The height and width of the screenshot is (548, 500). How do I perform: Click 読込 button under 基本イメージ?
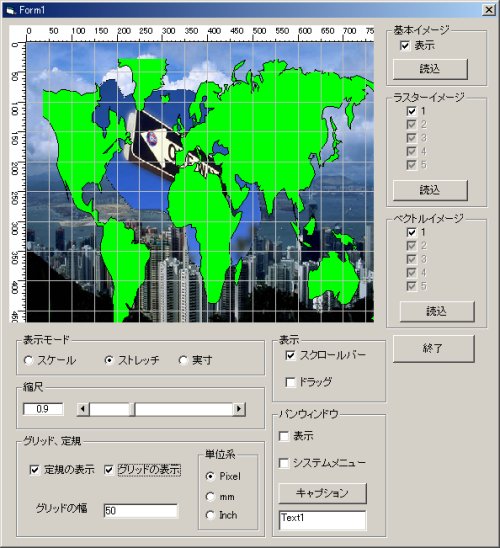click(x=430, y=69)
